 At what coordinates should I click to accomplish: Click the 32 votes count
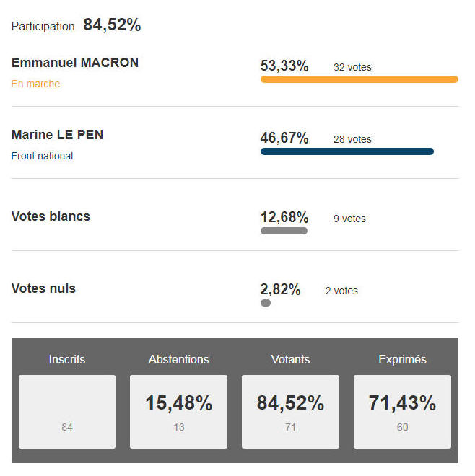352,67
